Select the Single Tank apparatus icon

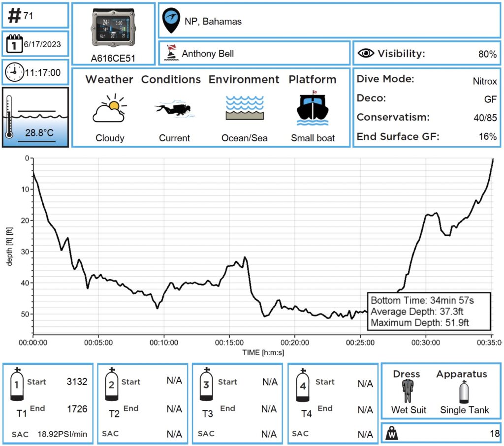464,392
